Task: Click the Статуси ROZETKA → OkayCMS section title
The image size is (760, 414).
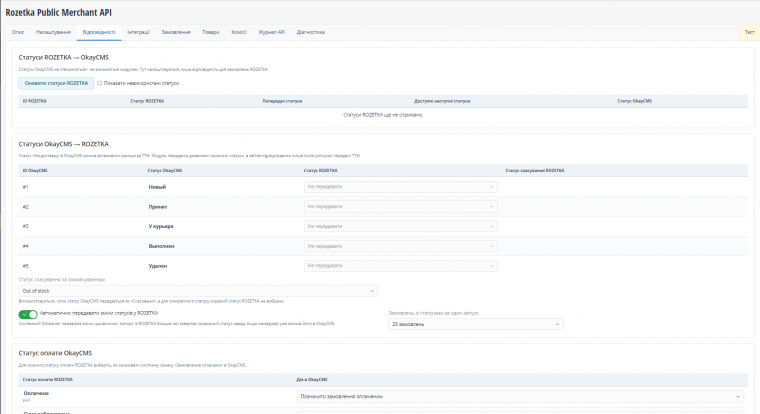Action: click(63, 58)
